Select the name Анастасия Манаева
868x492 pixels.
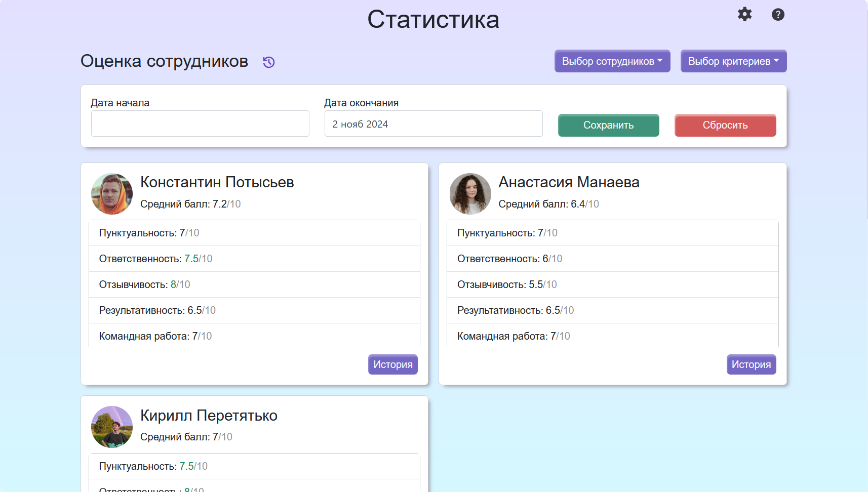point(569,182)
